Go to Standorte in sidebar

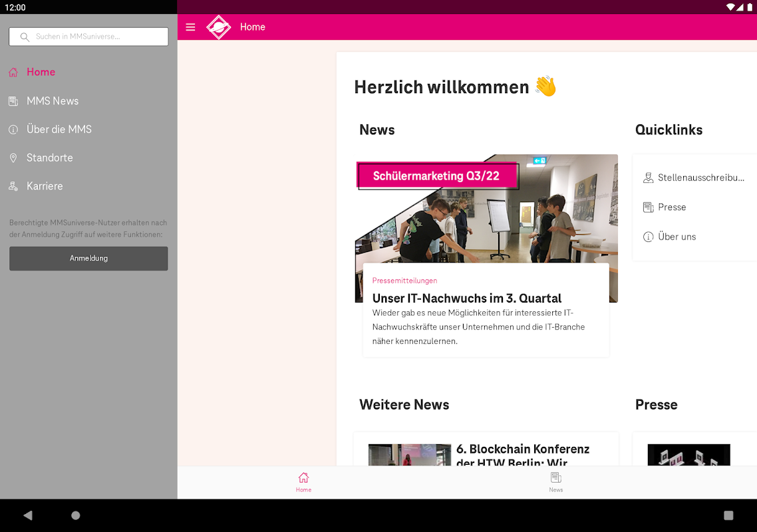(x=50, y=158)
